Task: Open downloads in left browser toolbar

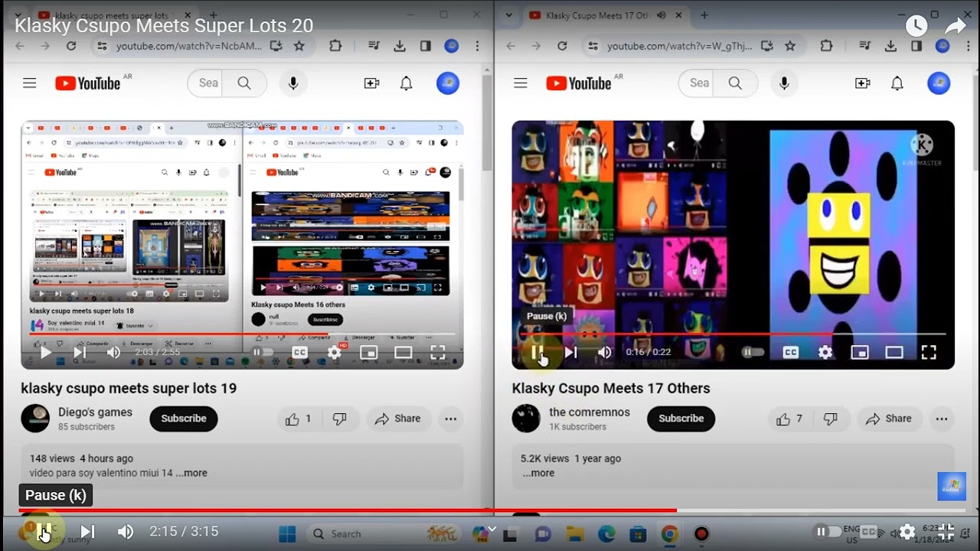Action: point(400,46)
